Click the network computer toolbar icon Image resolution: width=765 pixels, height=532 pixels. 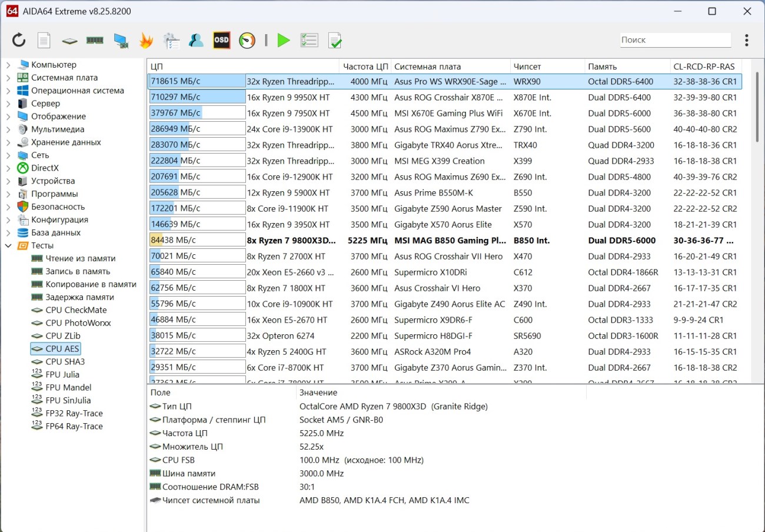pyautogui.click(x=121, y=40)
